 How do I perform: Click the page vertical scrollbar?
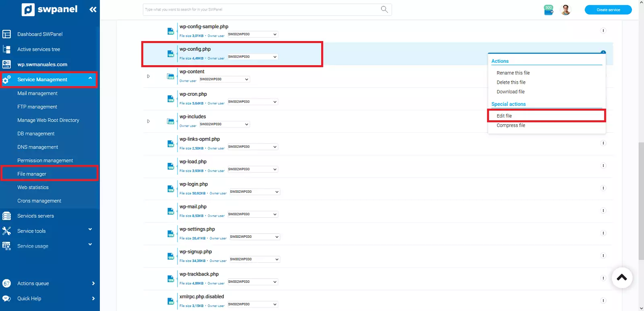641,201
